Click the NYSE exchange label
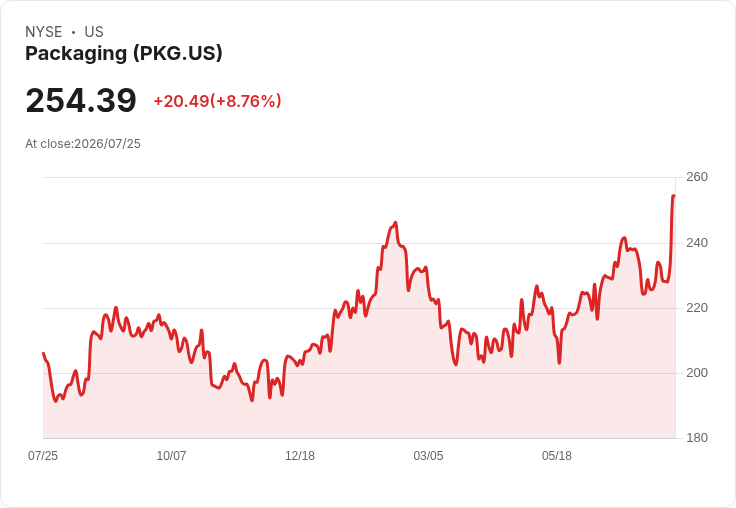Image resolution: width=736 pixels, height=508 pixels. [44, 32]
